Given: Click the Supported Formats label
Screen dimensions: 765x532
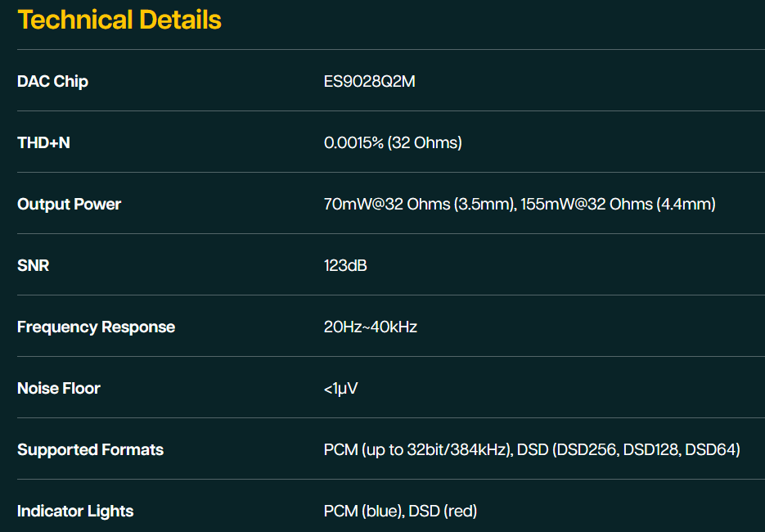Looking at the screenshot, I should tap(91, 450).
